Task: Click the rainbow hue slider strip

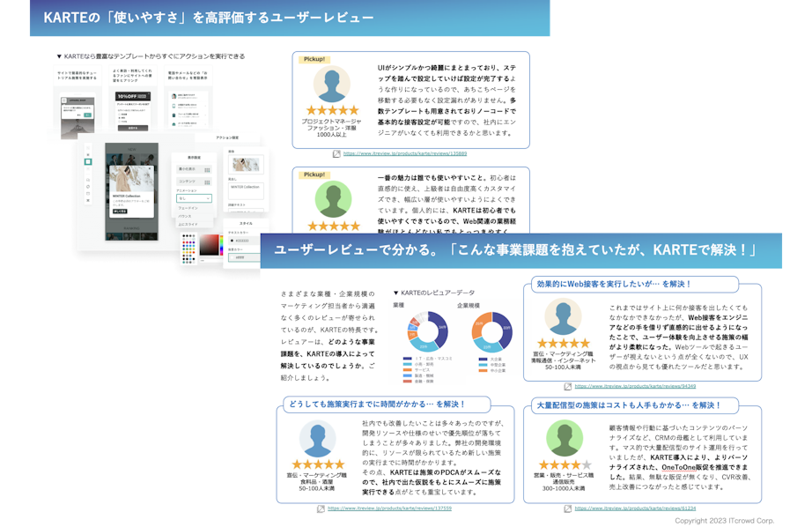Action: (222, 245)
